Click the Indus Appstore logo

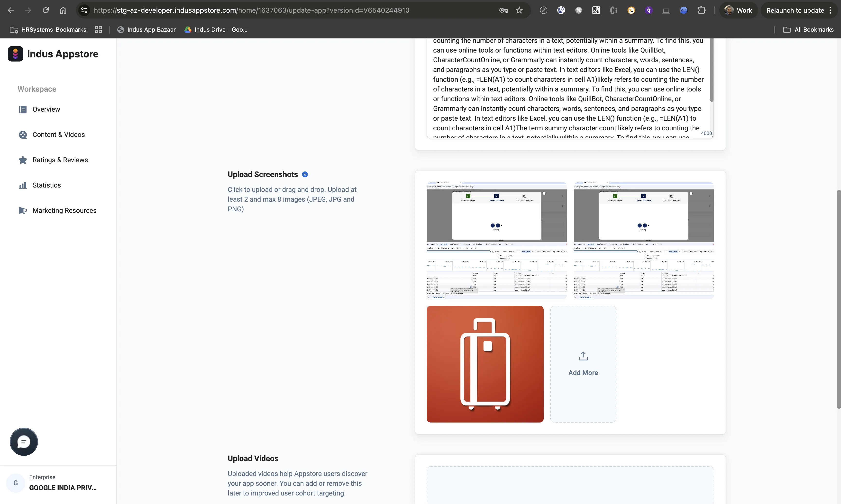tap(53, 54)
